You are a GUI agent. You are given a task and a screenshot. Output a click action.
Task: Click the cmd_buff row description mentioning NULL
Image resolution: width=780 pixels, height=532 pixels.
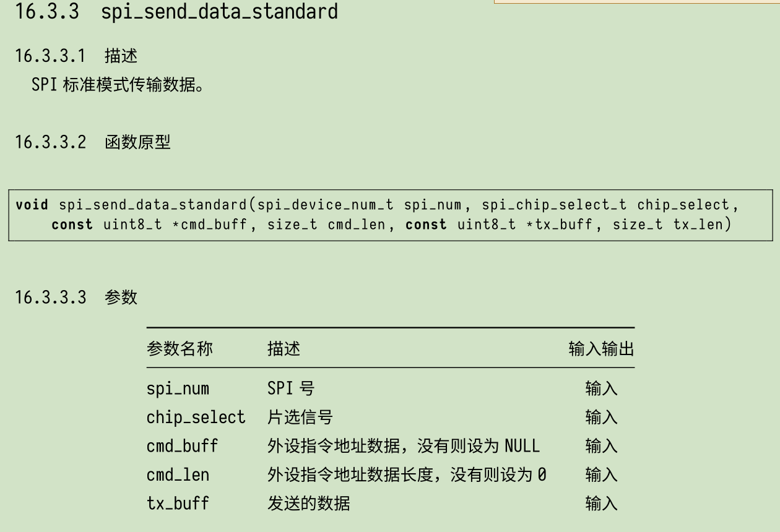tap(403, 446)
